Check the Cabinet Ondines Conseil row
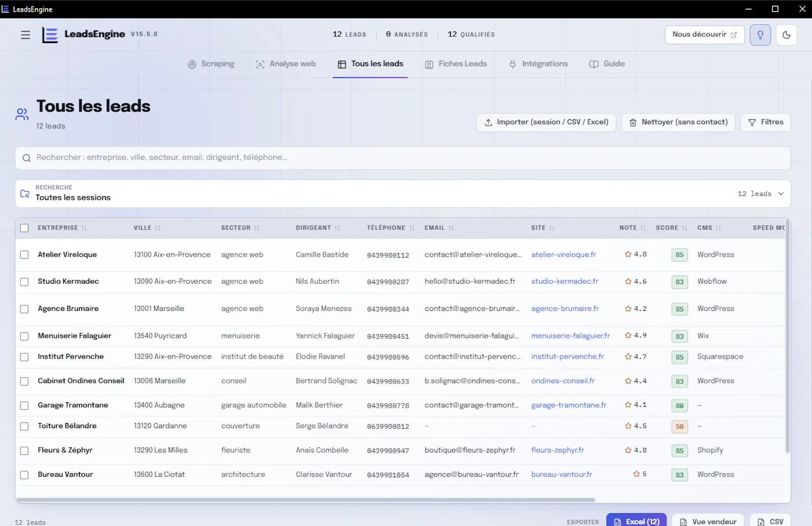The width and height of the screenshot is (812, 526). tap(24, 381)
